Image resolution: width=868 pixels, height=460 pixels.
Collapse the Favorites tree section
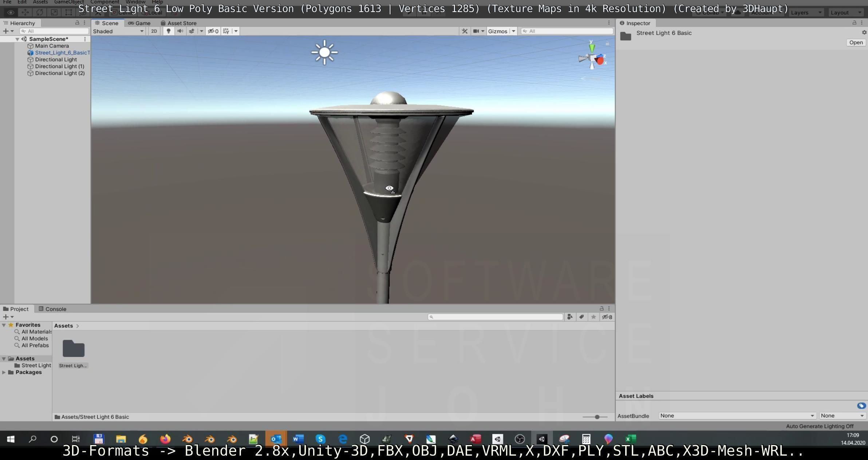(x=4, y=325)
